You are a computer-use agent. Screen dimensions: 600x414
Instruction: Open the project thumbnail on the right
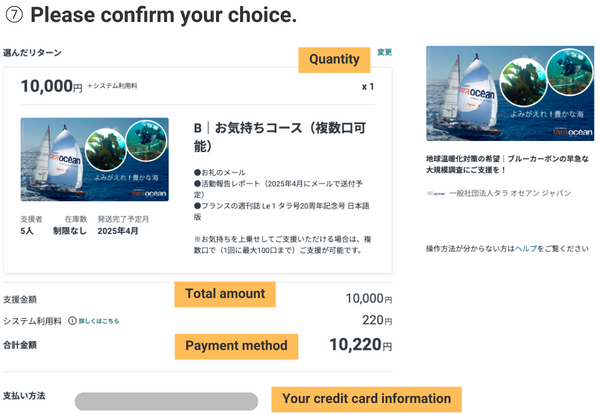[502, 94]
